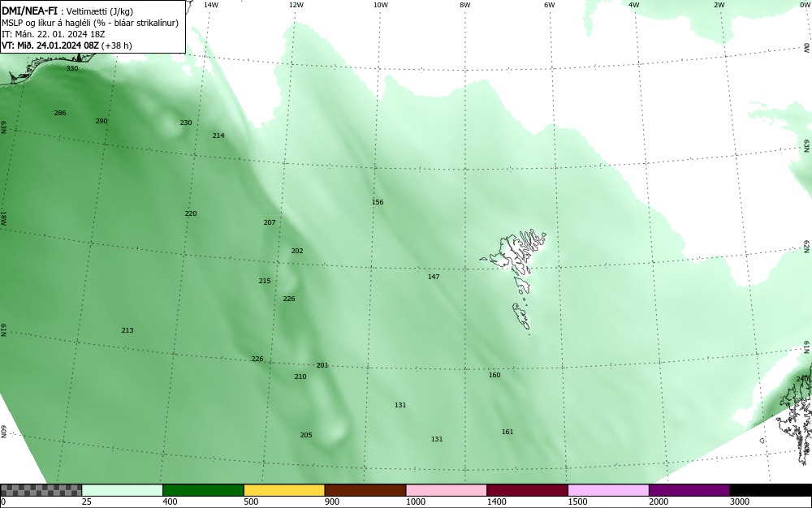Viewport: 812px width, 508px height.
Task: Pick the dark green 400–500 legend swatch
Action: [x=203, y=490]
